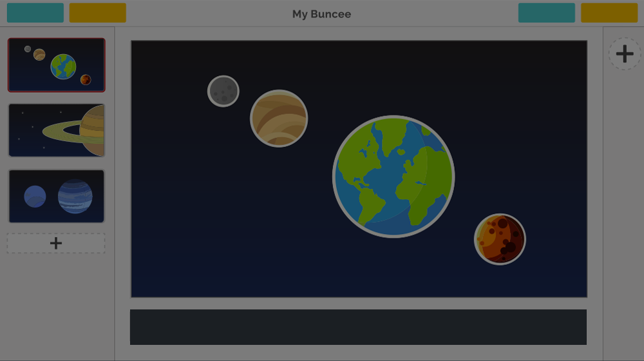Click the My Buncee title text
The image size is (644, 361).
[321, 14]
